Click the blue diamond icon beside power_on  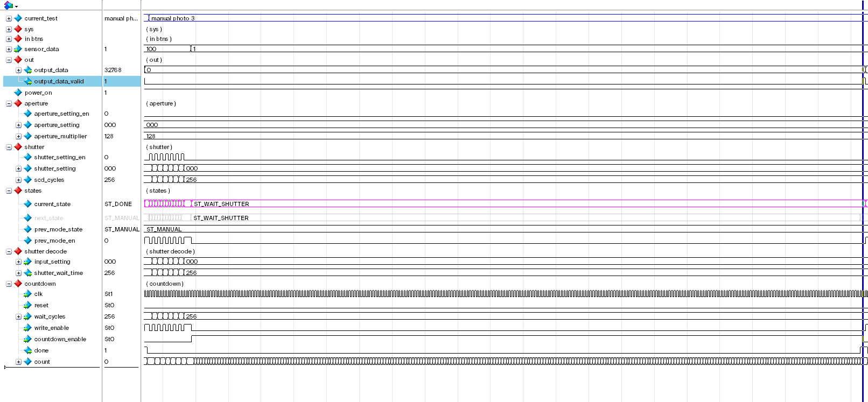tap(18, 93)
